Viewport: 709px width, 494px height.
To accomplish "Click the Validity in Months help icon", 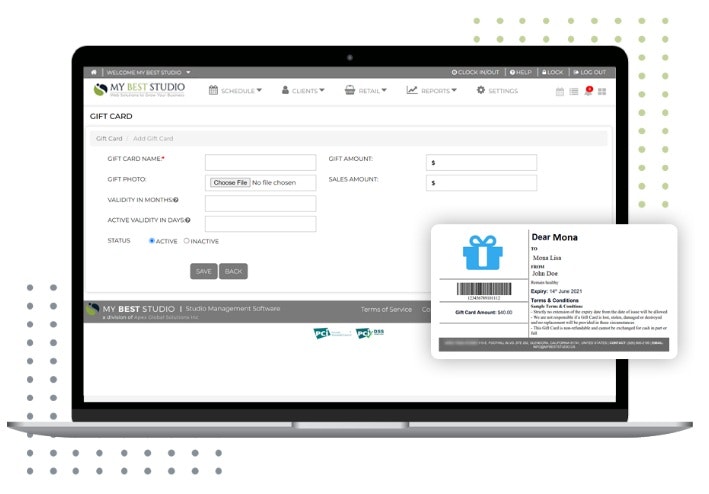I will pos(176,200).
